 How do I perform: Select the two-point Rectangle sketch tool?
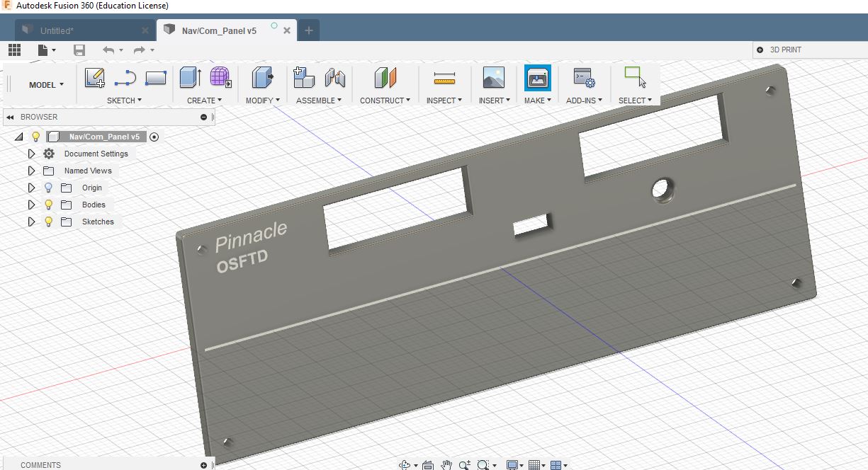pos(155,77)
